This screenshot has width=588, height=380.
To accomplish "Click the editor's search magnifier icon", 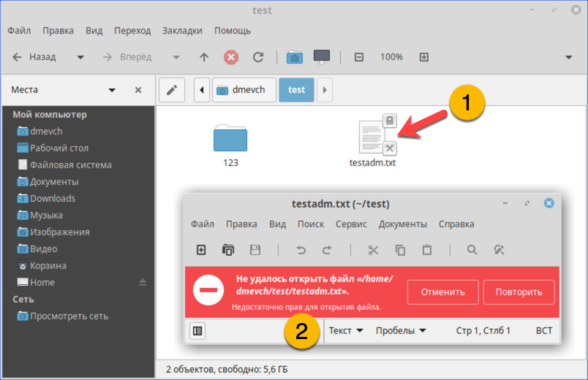I will pyautogui.click(x=472, y=250).
